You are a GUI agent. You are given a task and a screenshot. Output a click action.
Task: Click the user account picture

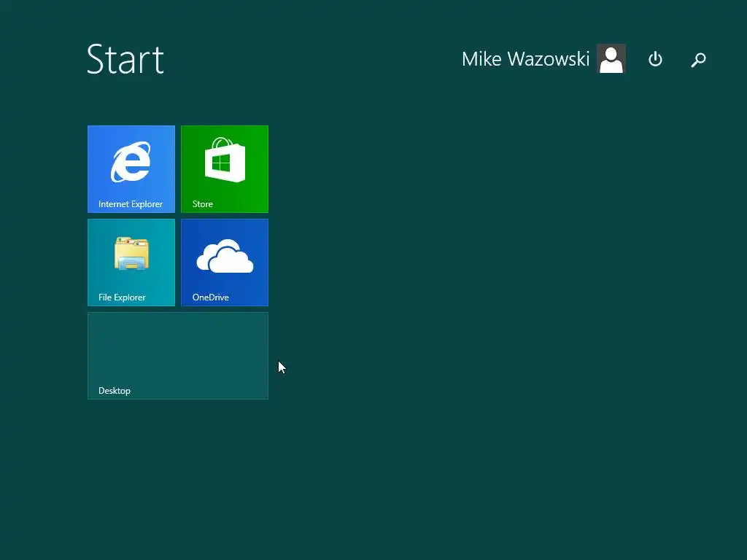[x=611, y=58]
